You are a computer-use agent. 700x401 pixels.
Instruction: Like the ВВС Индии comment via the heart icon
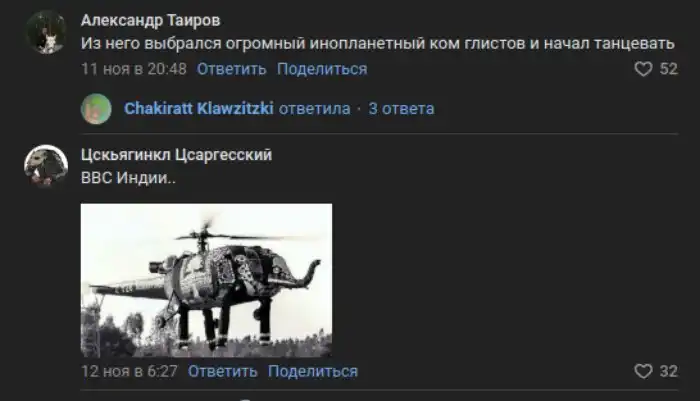point(643,372)
